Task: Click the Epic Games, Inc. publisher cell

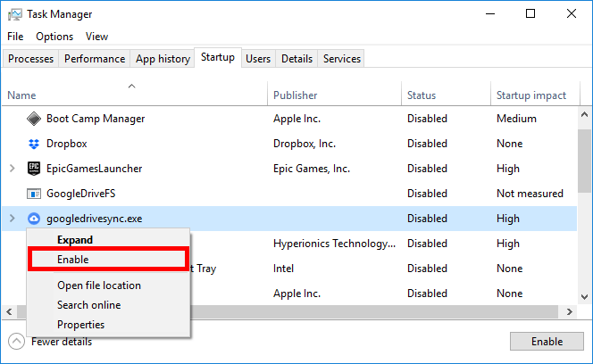Action: pos(312,169)
